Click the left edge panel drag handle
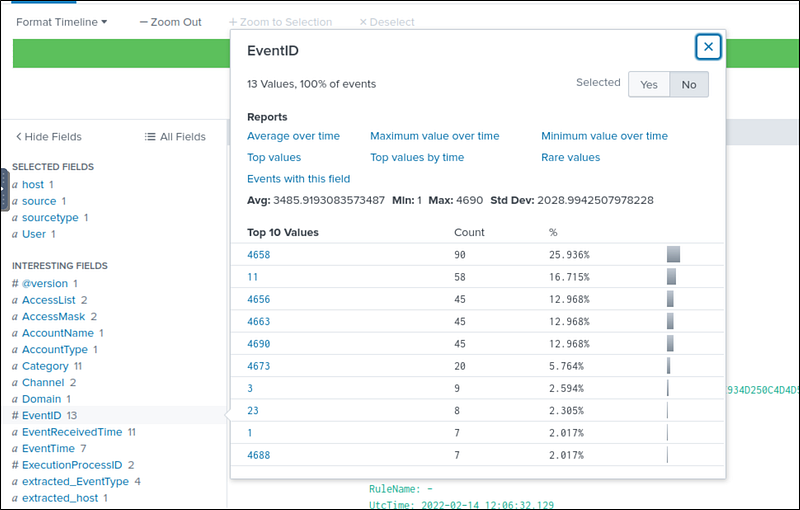800x510 pixels. click(x=4, y=190)
